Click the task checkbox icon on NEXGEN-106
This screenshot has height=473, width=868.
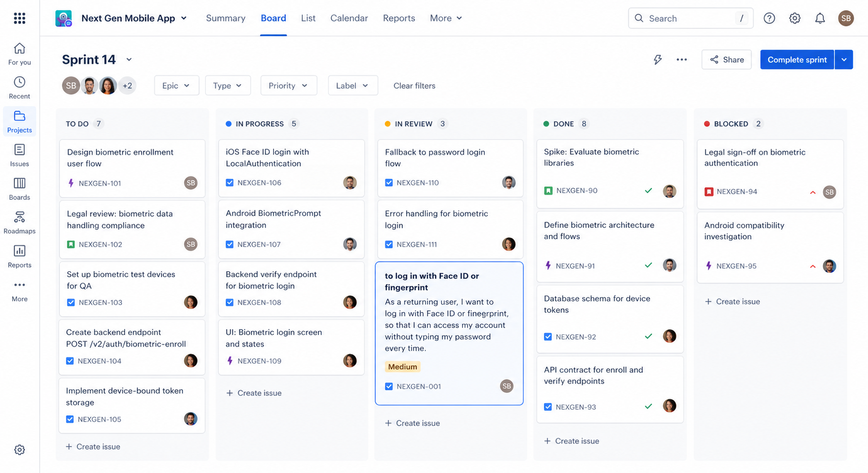[230, 182]
